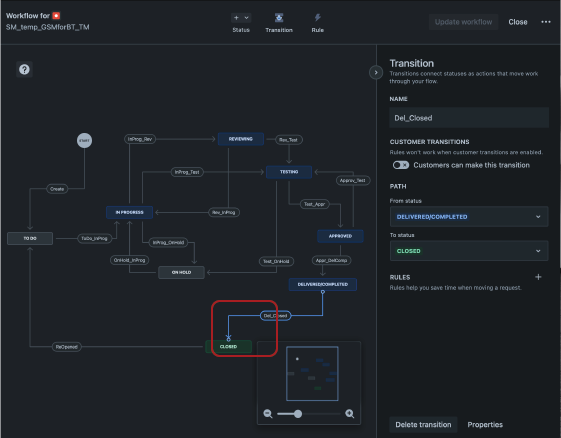The image size is (561, 438).
Task: Select the TO DO status node
Action: (x=30, y=238)
